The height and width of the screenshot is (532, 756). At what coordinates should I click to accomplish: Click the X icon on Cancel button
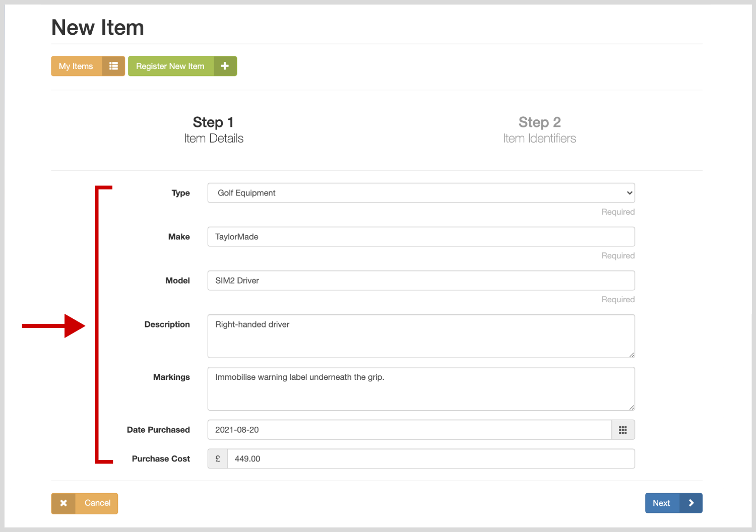coord(64,503)
